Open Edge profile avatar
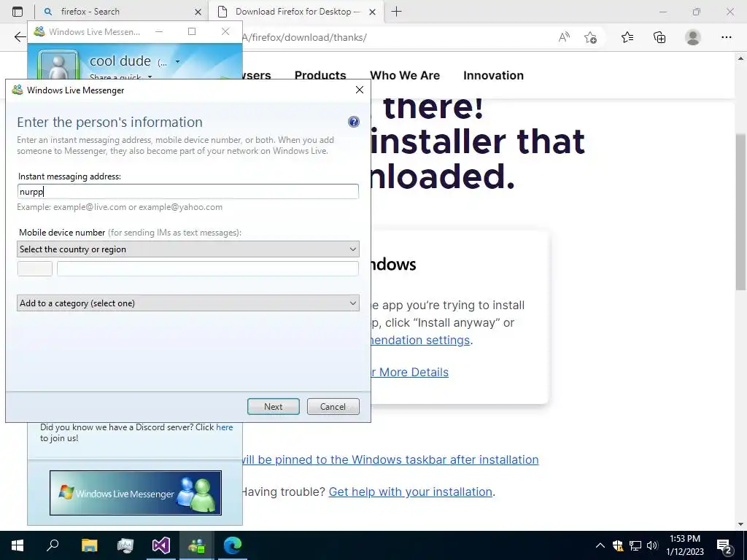Image resolution: width=747 pixels, height=560 pixels. 693,37
